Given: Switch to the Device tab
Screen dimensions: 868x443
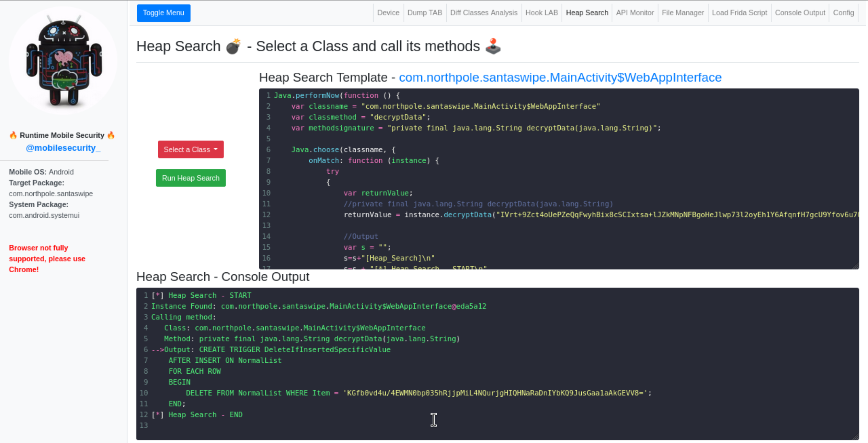Looking at the screenshot, I should (x=388, y=13).
